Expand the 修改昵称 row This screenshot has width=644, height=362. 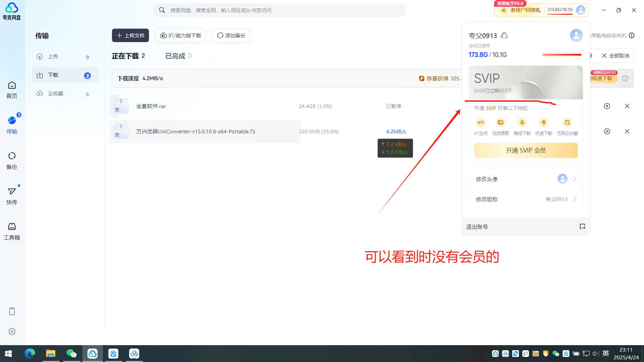coord(526,199)
